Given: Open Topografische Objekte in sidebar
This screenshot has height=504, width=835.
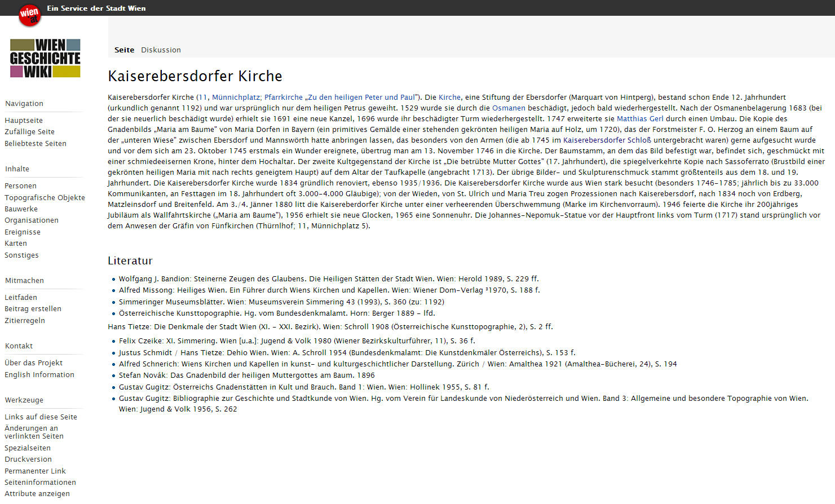Looking at the screenshot, I should (x=45, y=198).
